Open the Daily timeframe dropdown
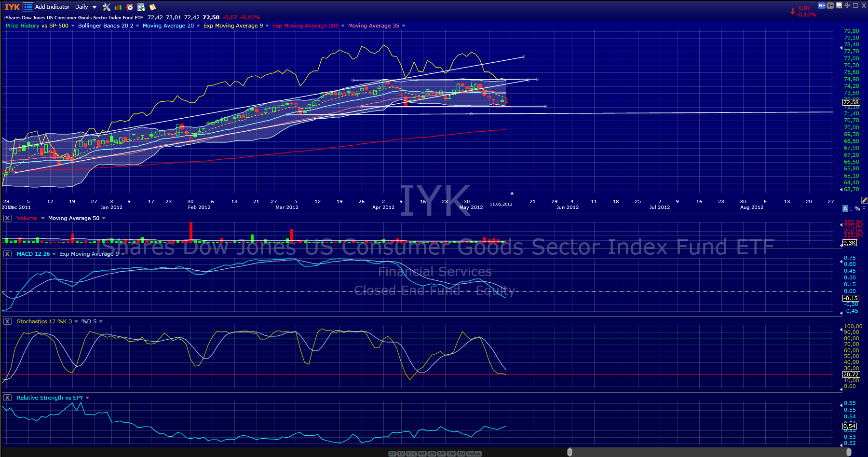The height and width of the screenshot is (457, 868). coord(86,7)
